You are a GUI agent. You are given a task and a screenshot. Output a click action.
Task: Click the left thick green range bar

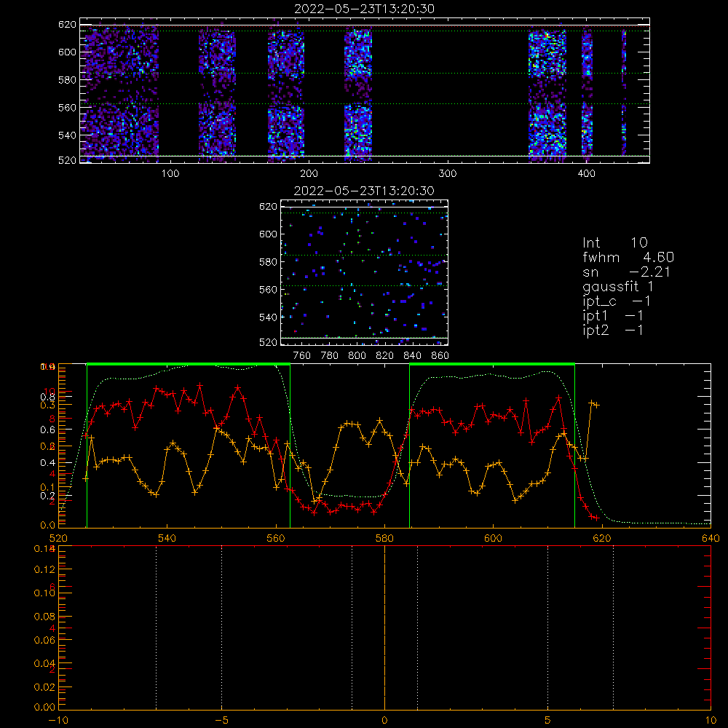click(x=189, y=365)
